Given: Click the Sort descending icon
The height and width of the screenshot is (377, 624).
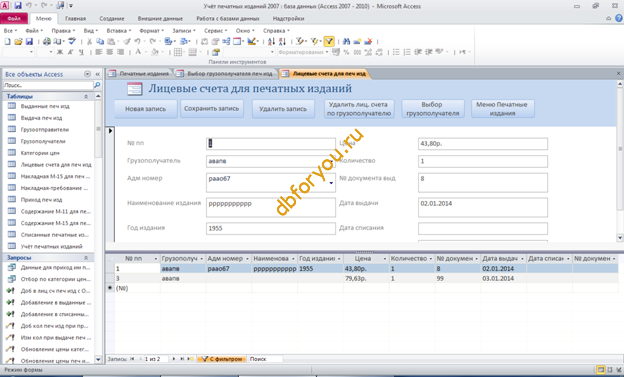Looking at the screenshot, I should click(x=282, y=41).
